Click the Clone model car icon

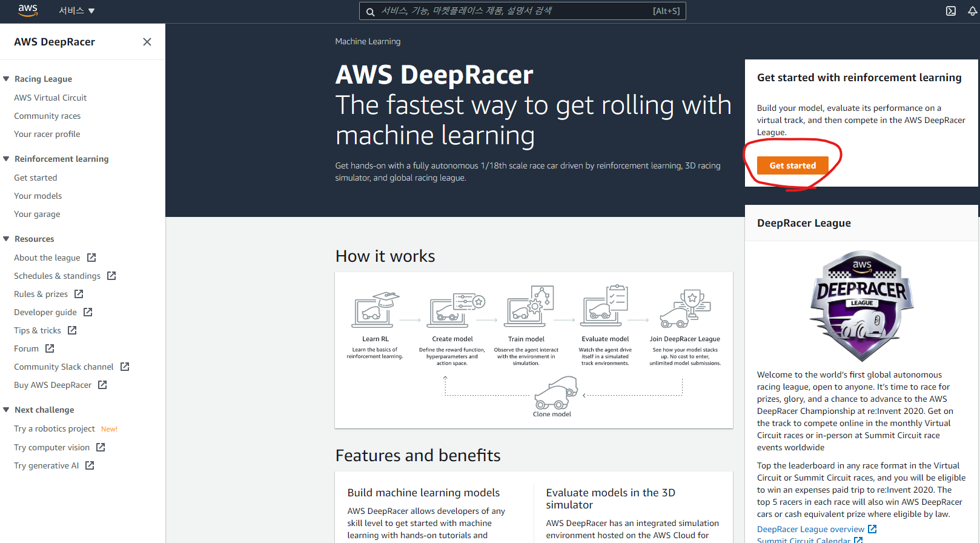coord(556,393)
